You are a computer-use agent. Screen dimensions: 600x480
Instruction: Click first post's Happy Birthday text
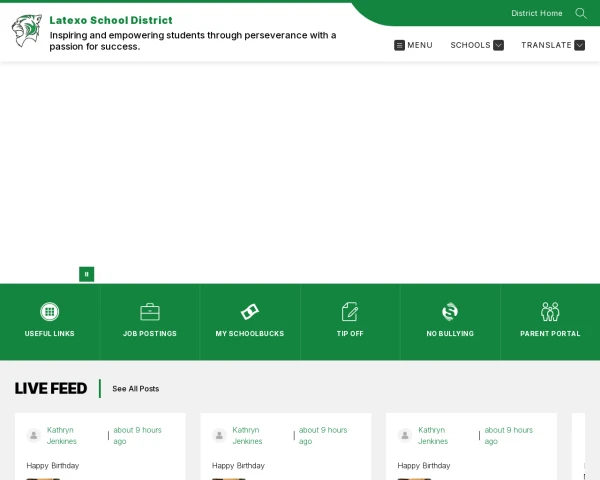point(53,466)
